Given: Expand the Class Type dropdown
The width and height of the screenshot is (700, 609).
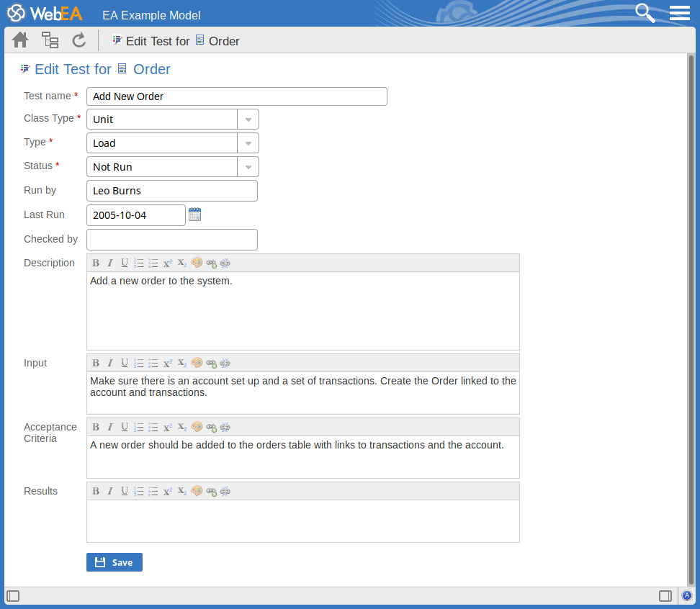Looking at the screenshot, I should pos(248,119).
